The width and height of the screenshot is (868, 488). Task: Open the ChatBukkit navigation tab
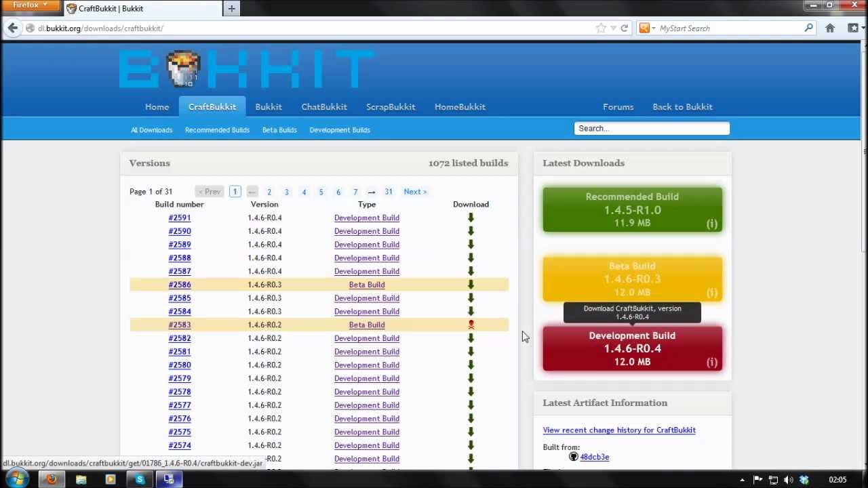click(324, 106)
